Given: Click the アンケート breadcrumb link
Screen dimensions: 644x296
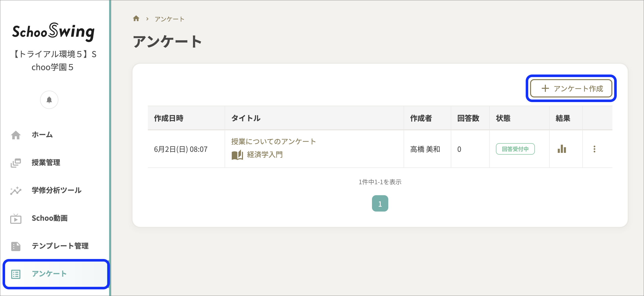Looking at the screenshot, I should coord(169,19).
